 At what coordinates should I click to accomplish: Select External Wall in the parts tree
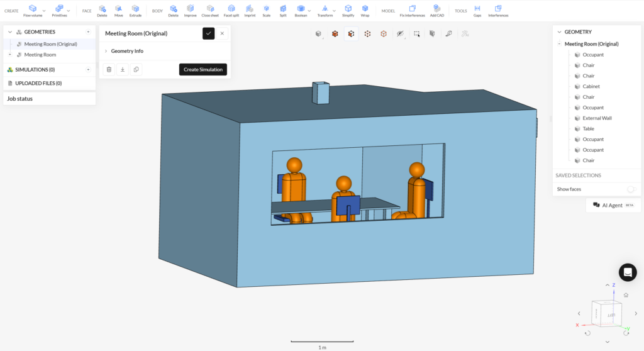click(x=597, y=118)
